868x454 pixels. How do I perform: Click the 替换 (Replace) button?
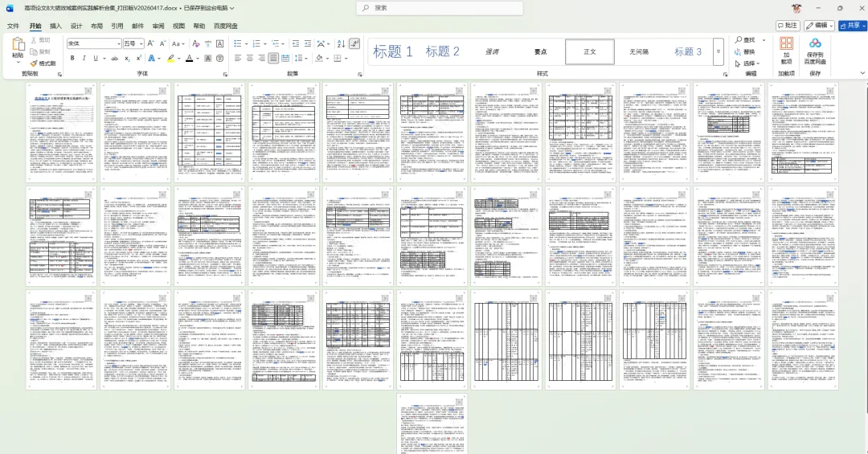pos(745,51)
